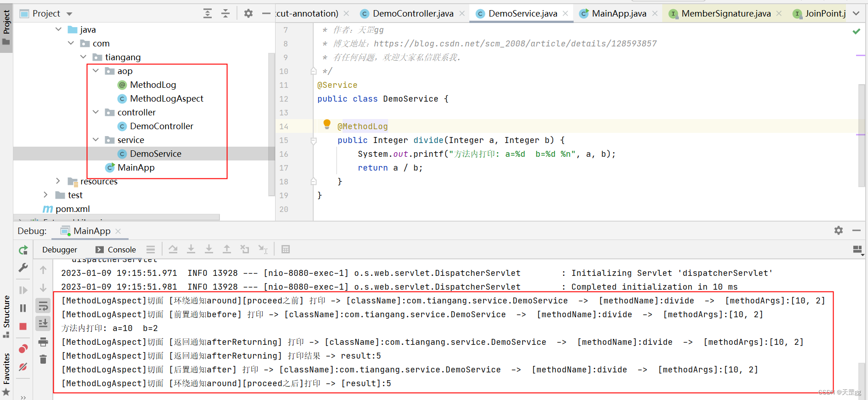Collapse the aop package
Image resolution: width=868 pixels, height=400 pixels.
(96, 71)
